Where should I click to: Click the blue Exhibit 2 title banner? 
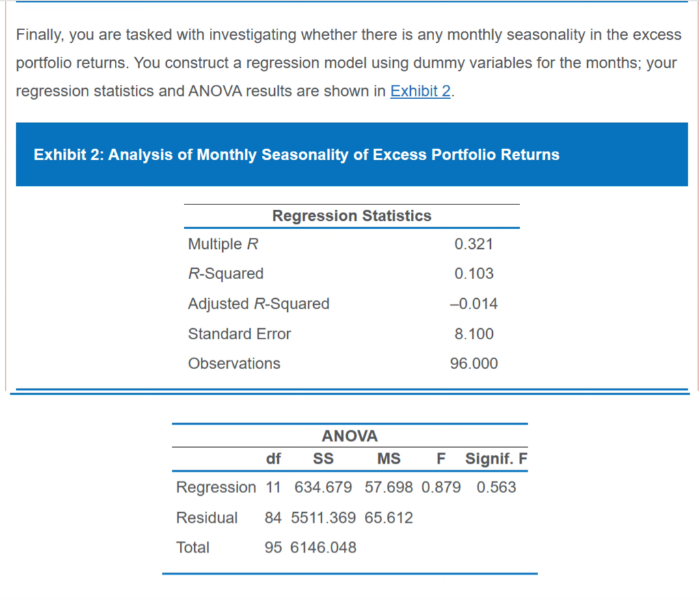pos(351,155)
